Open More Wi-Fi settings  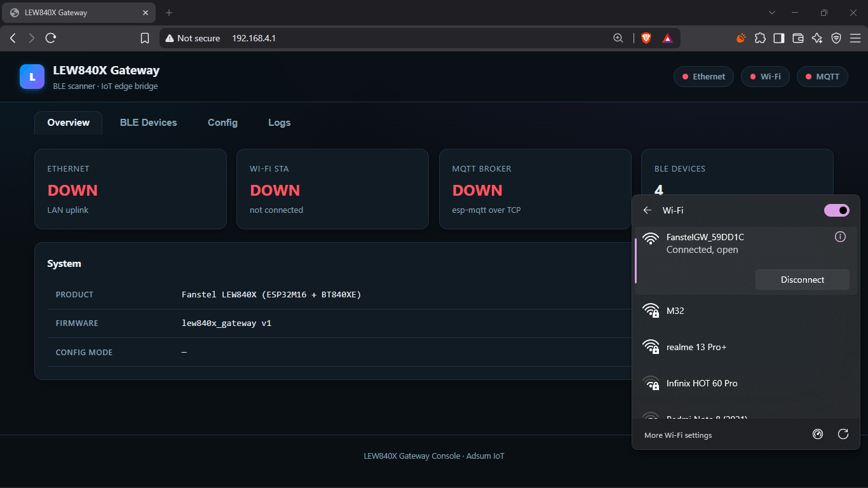[678, 435]
